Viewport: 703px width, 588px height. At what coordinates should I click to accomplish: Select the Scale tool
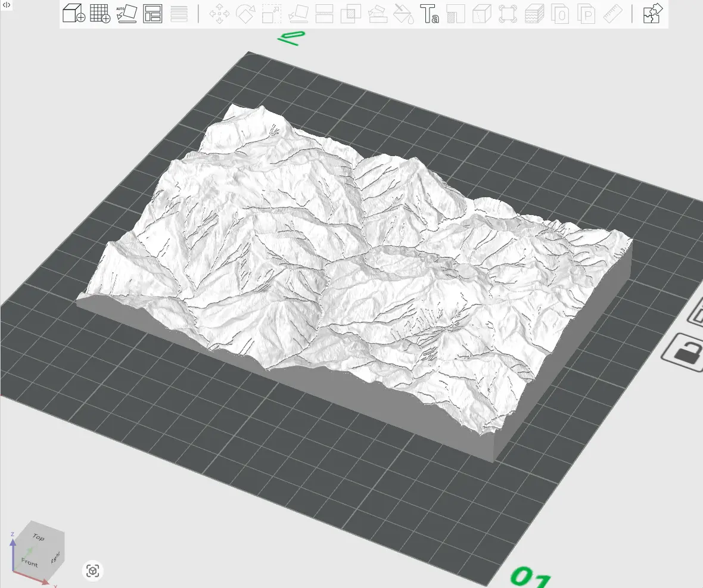tap(272, 14)
